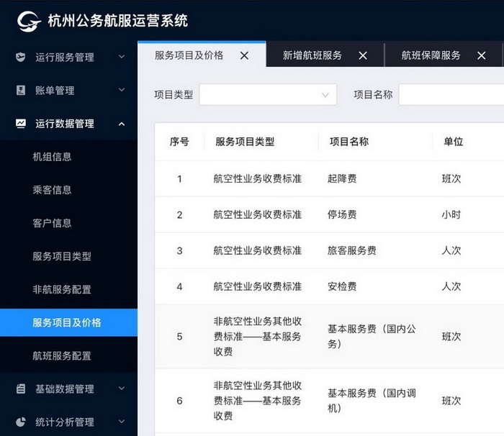Click the 项目名称 input field

pyautogui.click(x=451, y=94)
